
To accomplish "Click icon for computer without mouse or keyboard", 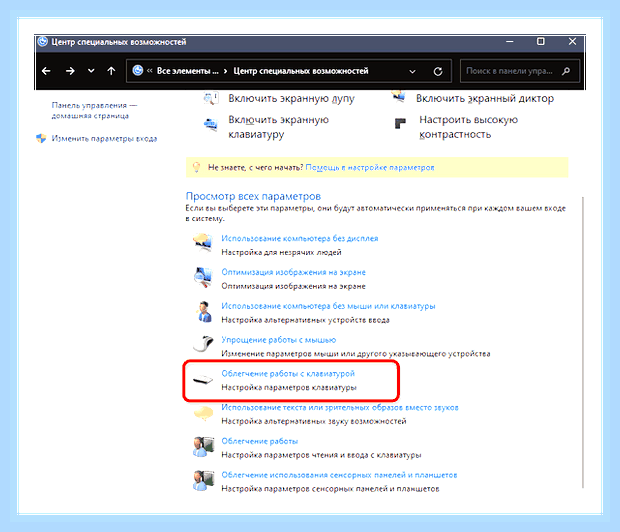I will point(204,312).
